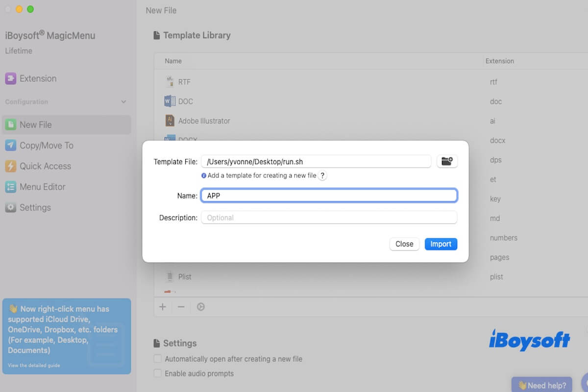Open Quick Access in the sidebar

[x=45, y=166]
